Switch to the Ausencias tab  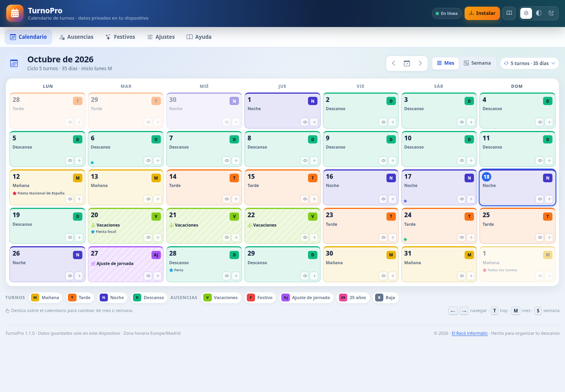[76, 37]
